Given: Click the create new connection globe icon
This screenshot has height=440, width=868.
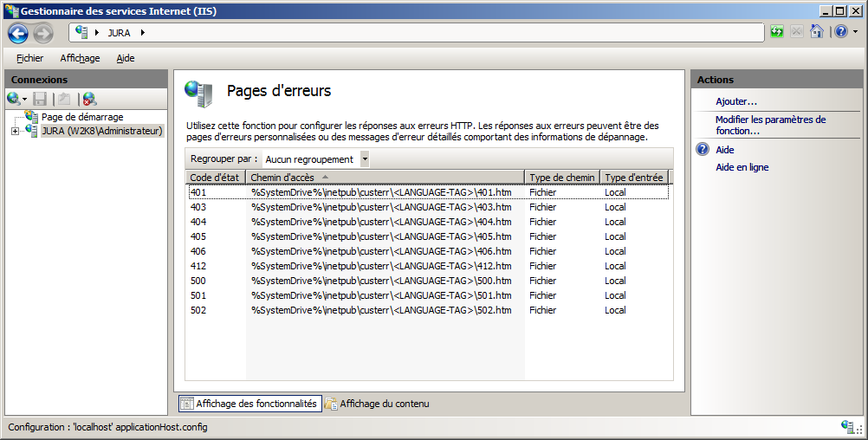Looking at the screenshot, I should [x=14, y=99].
